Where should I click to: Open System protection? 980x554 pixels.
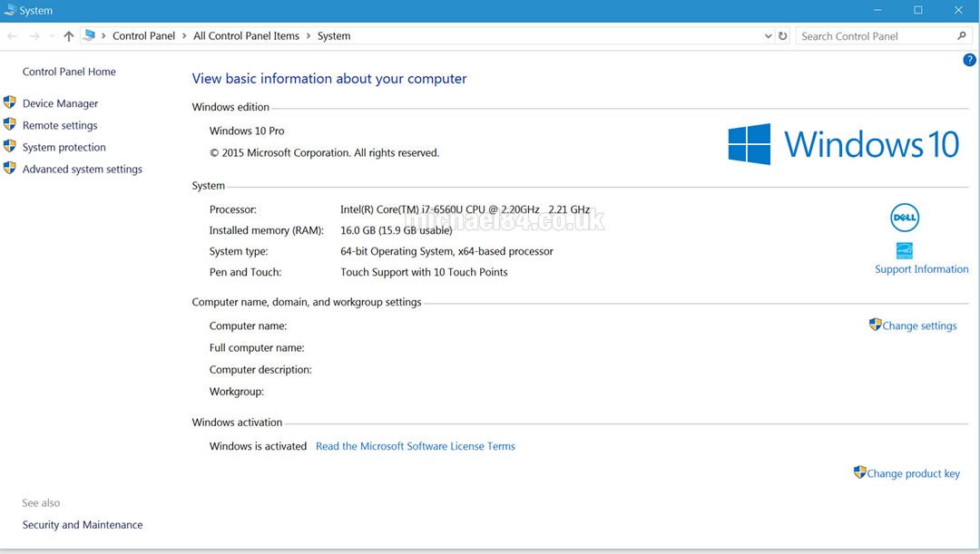coord(64,148)
